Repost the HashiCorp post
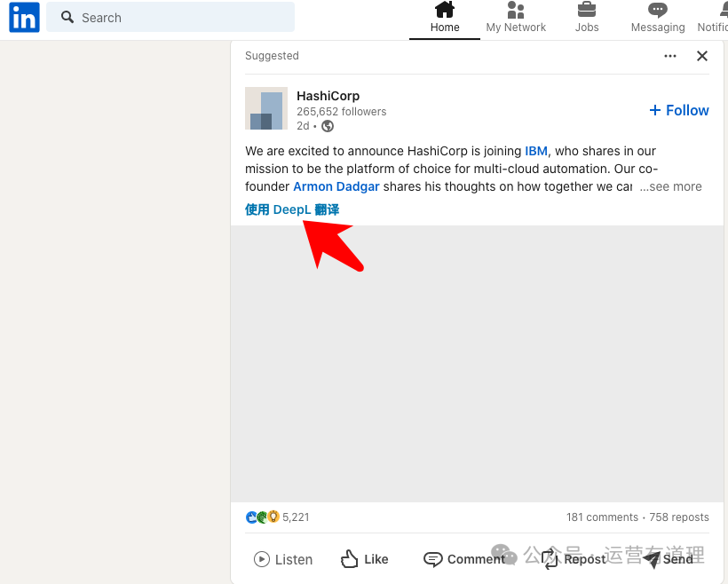The image size is (728, 584). [x=574, y=559]
